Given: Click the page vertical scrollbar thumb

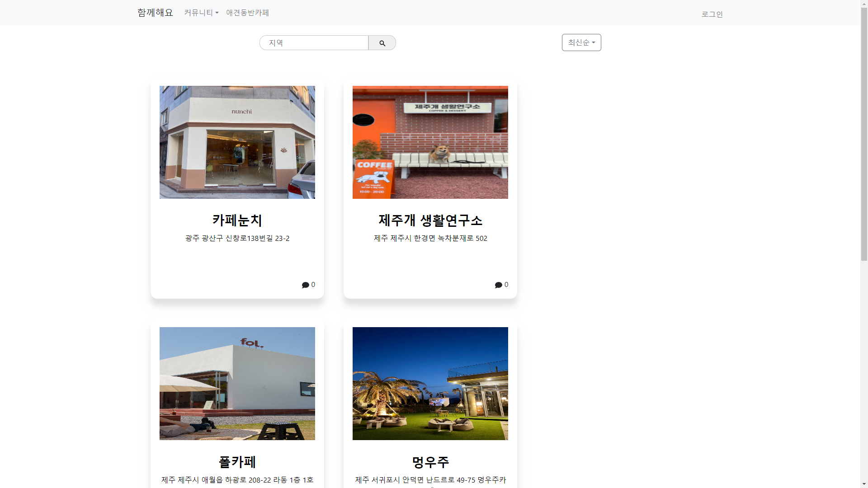Looking at the screenshot, I should pos(864,133).
